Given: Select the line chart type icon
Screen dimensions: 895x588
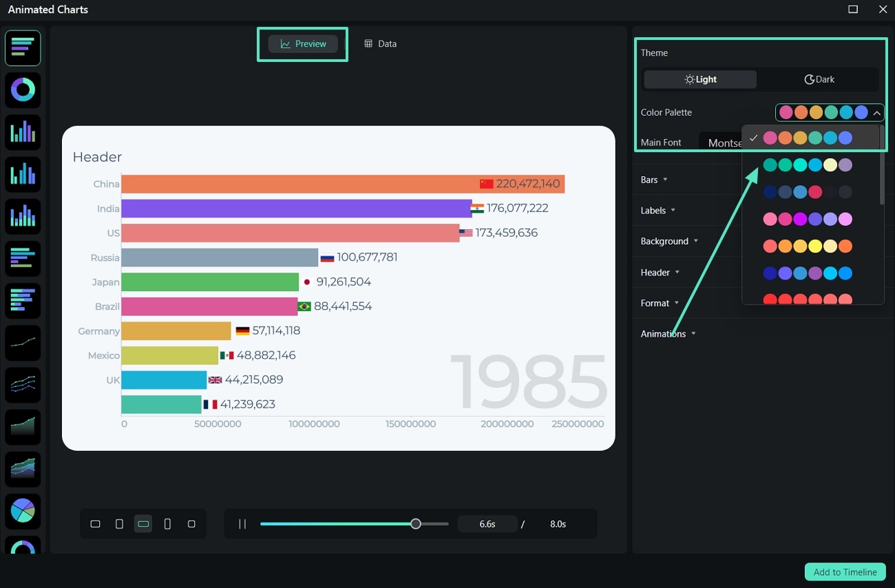Looking at the screenshot, I should 23,343.
